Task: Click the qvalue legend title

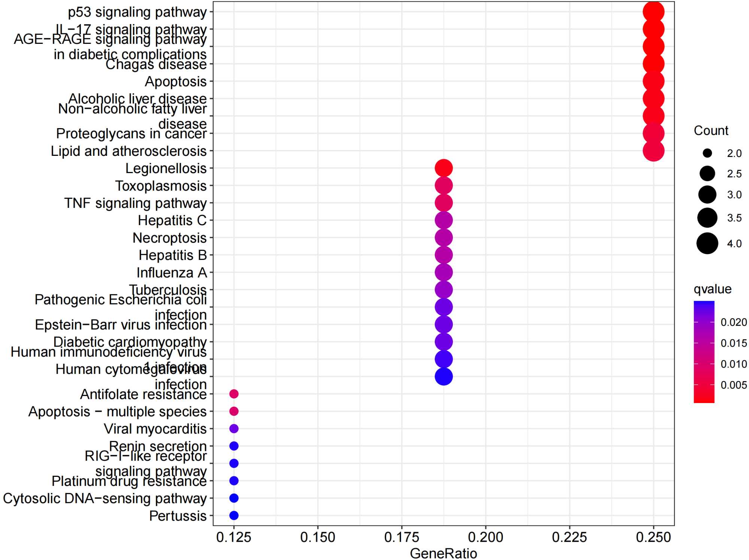Action: pyautogui.click(x=712, y=289)
